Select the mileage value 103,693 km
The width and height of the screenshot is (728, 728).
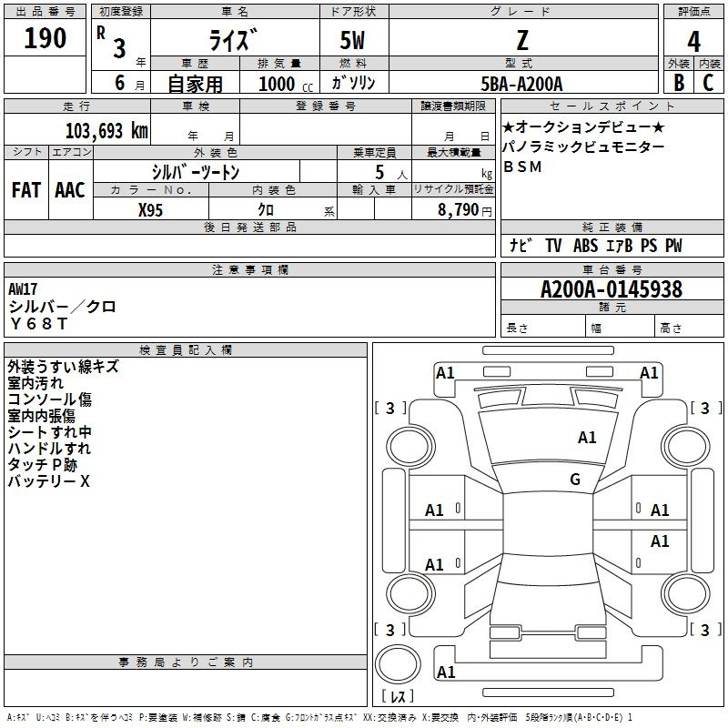tap(106, 130)
